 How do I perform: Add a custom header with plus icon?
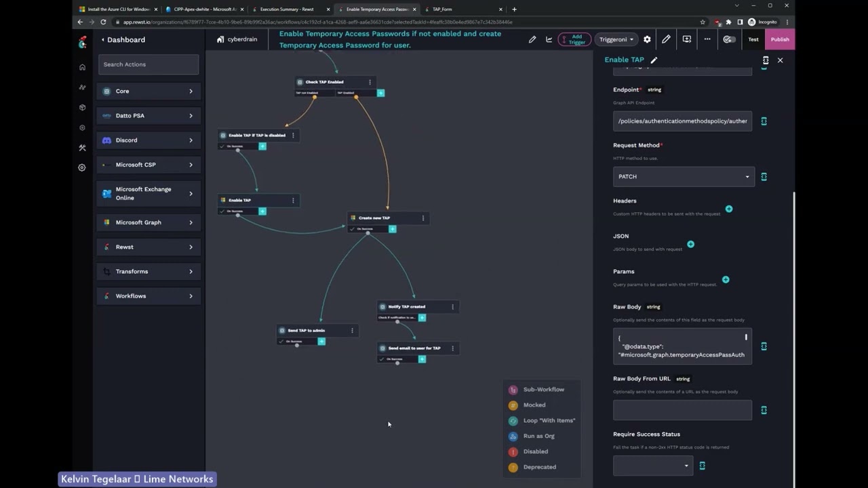729,209
